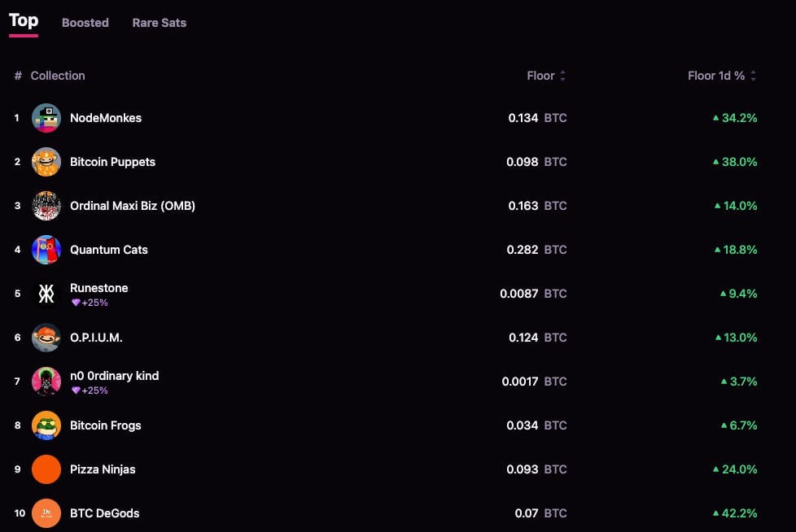This screenshot has height=532, width=796.
Task: Select the Bitcoin Frogs avatar icon
Action: coord(46,425)
